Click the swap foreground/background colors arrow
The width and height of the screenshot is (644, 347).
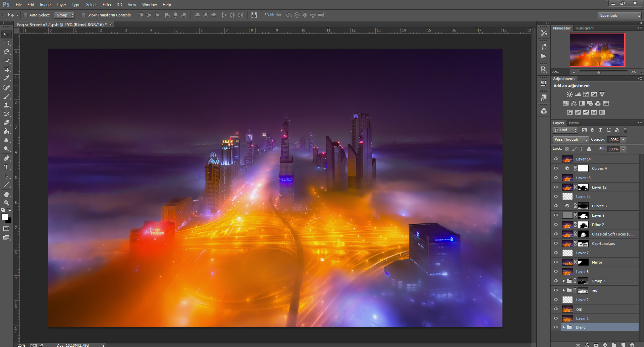pos(9,210)
